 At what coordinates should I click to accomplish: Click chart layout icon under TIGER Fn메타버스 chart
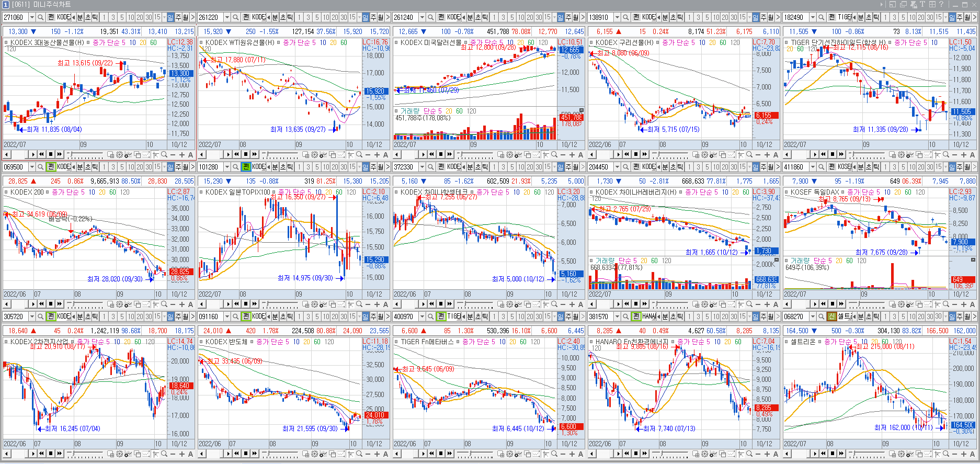pos(500,454)
